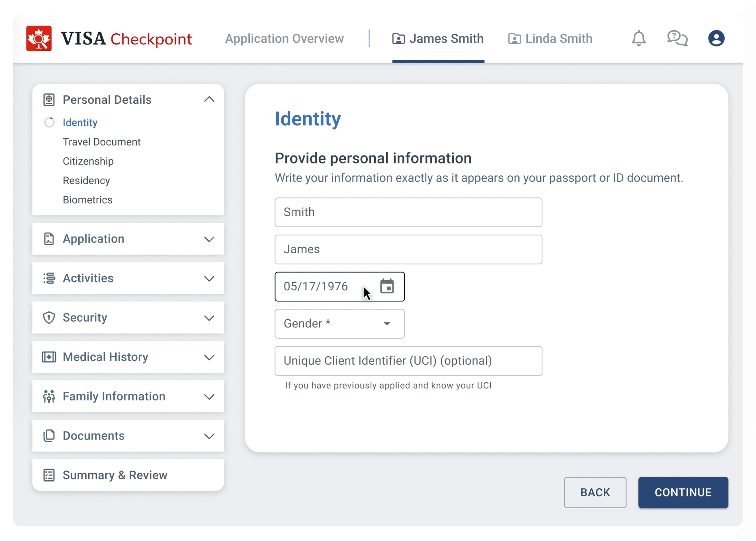
Task: Click the Documents copy icon
Action: click(x=49, y=436)
